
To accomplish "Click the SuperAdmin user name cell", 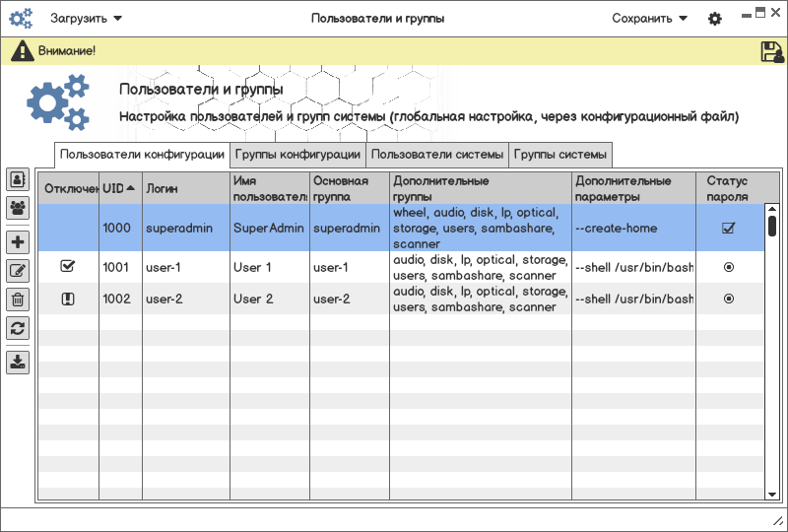I will (270, 228).
